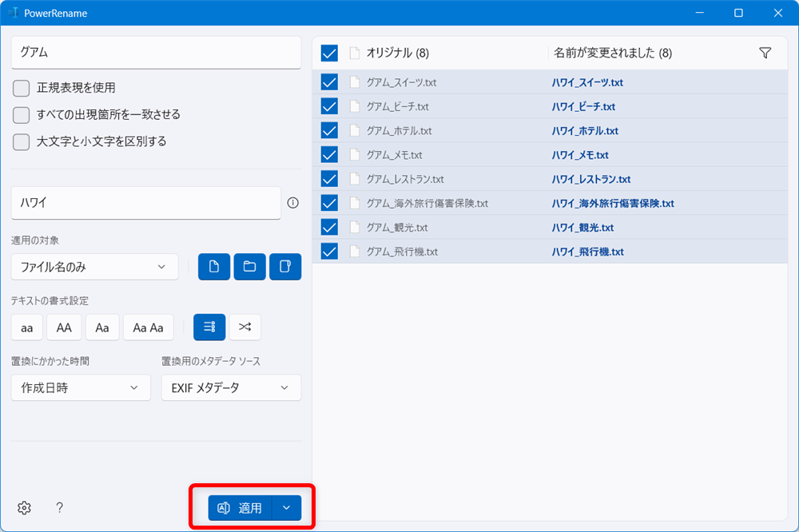Open the filter icon on the results list

765,52
